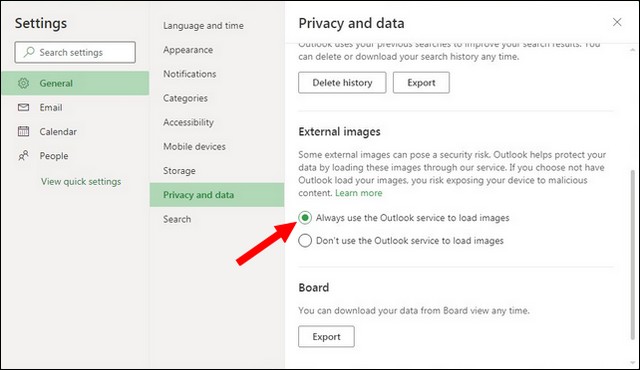
Task: Open View quick settings link
Action: point(81,182)
